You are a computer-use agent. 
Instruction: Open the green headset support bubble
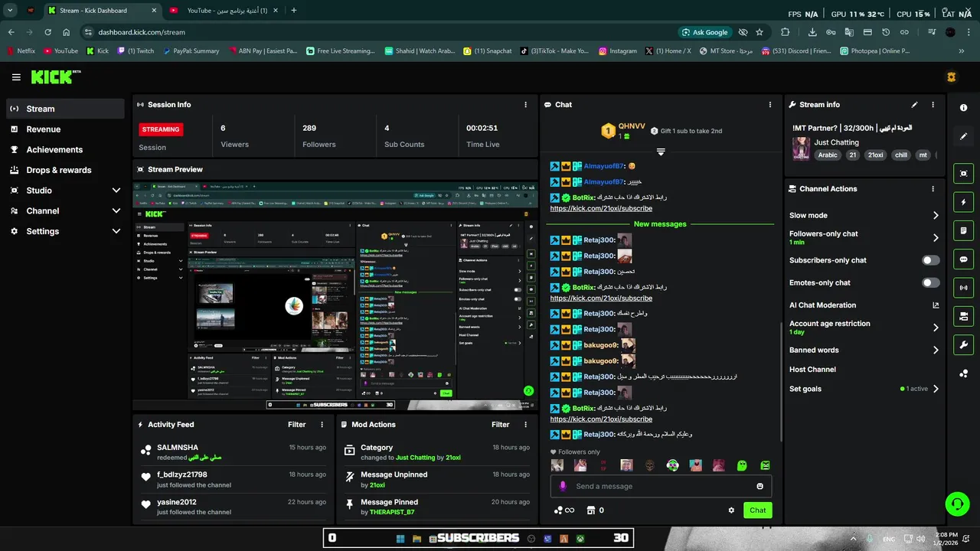957,504
